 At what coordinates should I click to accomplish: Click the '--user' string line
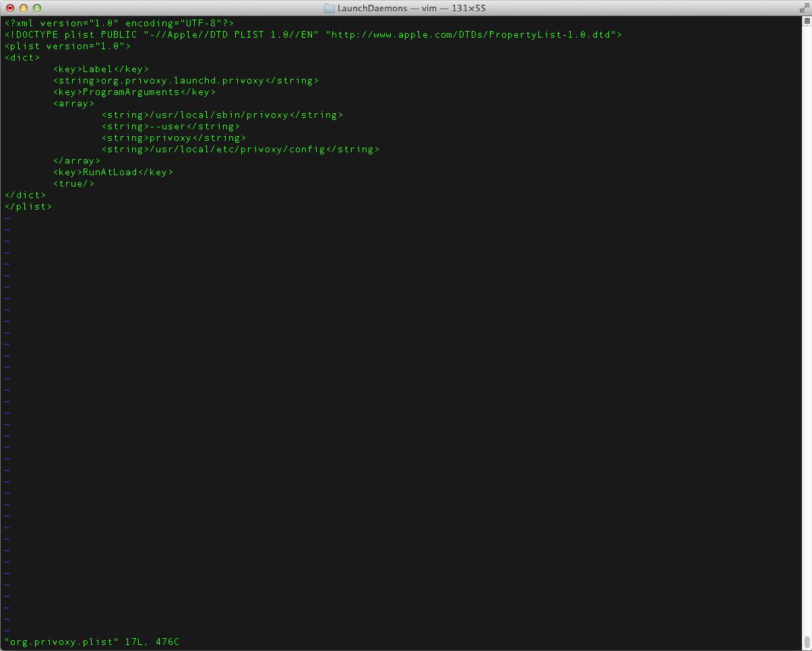(171, 126)
